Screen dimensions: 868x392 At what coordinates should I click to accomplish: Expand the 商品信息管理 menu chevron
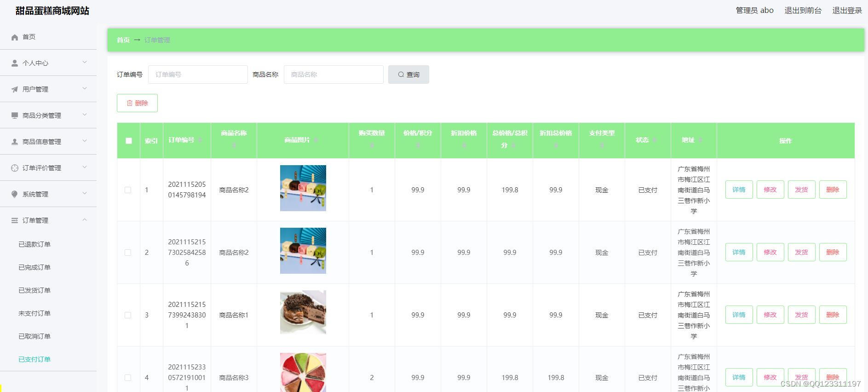85,141
